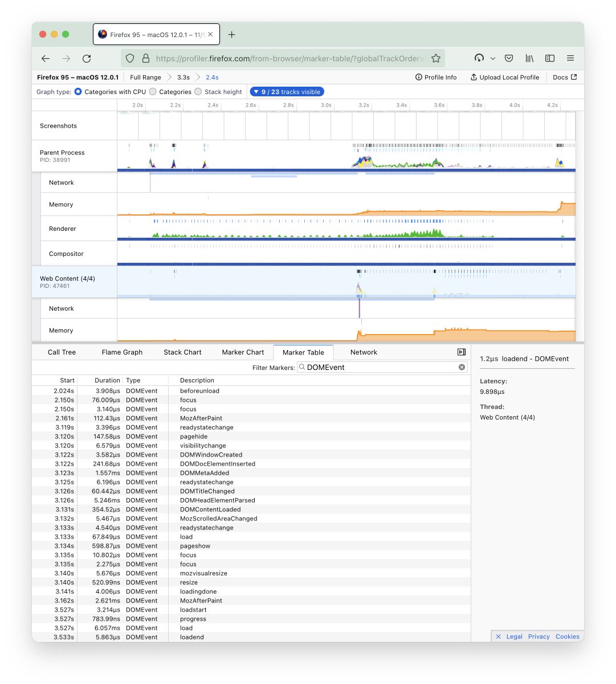
Task: Select the loadingdone marker row
Action: [251, 592]
